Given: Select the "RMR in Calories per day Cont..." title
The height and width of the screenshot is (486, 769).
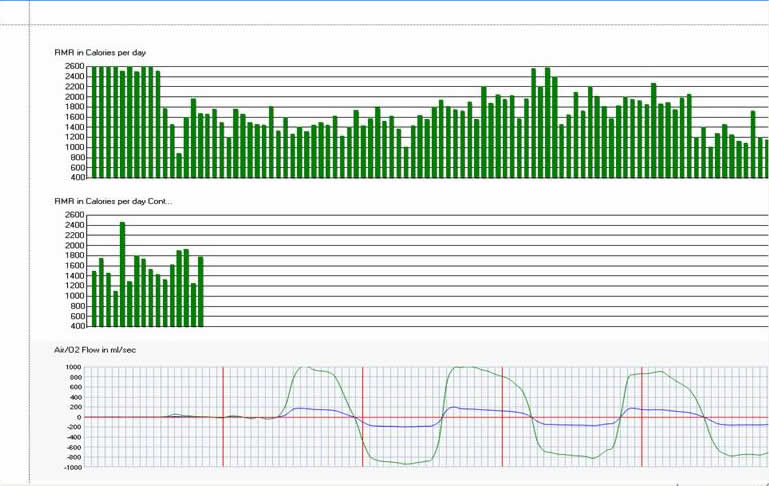Looking at the screenshot, I should coord(112,201).
